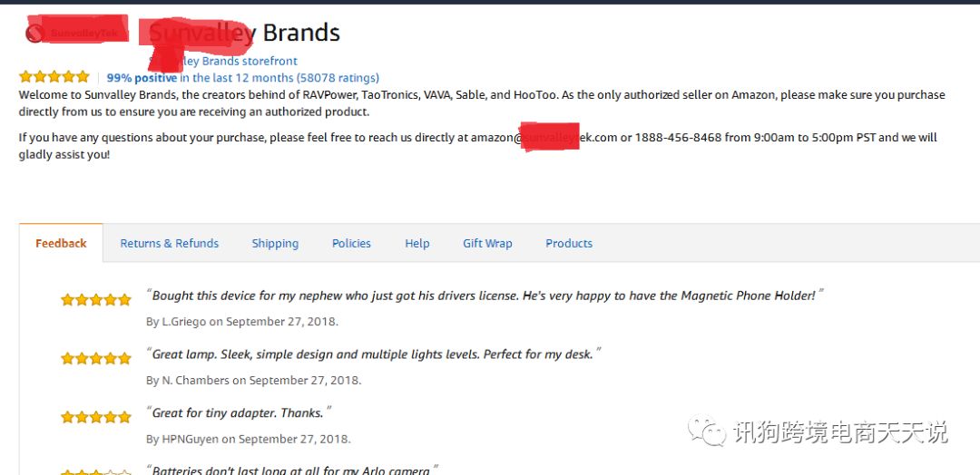Image resolution: width=980 pixels, height=475 pixels.
Task: Show the Products tab
Action: (x=569, y=243)
